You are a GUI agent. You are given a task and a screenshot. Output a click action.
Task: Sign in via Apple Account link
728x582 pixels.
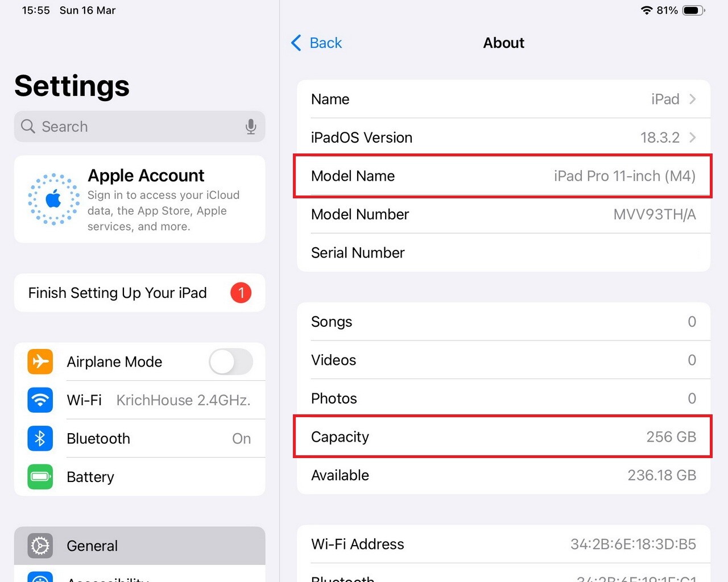pos(140,199)
